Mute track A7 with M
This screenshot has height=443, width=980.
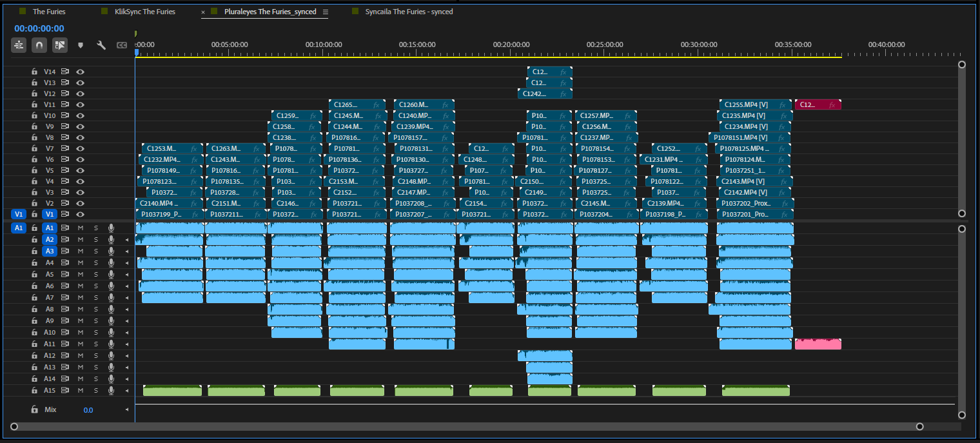pyautogui.click(x=81, y=297)
